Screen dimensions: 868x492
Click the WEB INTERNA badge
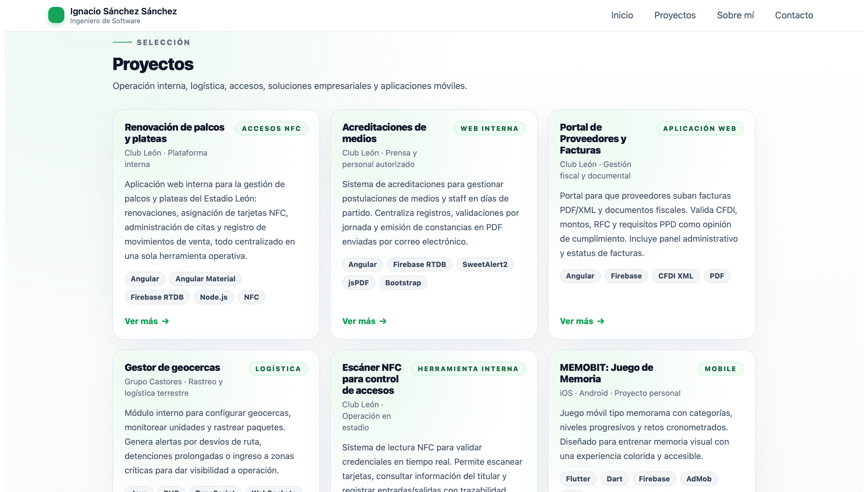click(489, 128)
